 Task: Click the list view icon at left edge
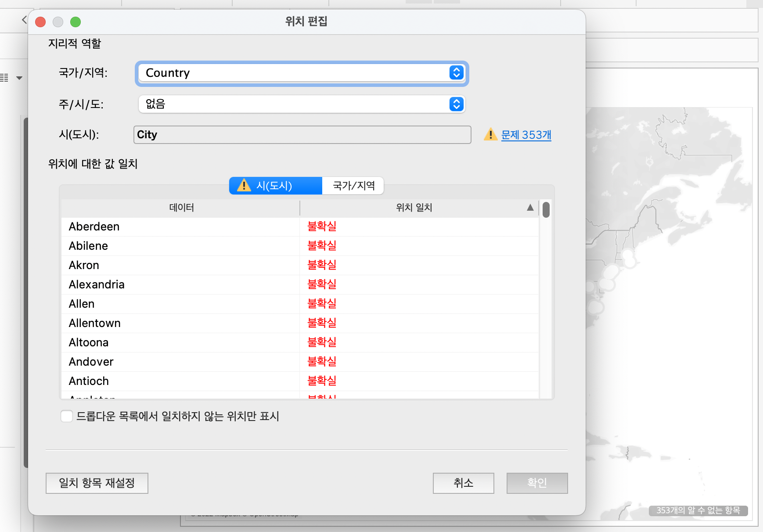[4, 78]
